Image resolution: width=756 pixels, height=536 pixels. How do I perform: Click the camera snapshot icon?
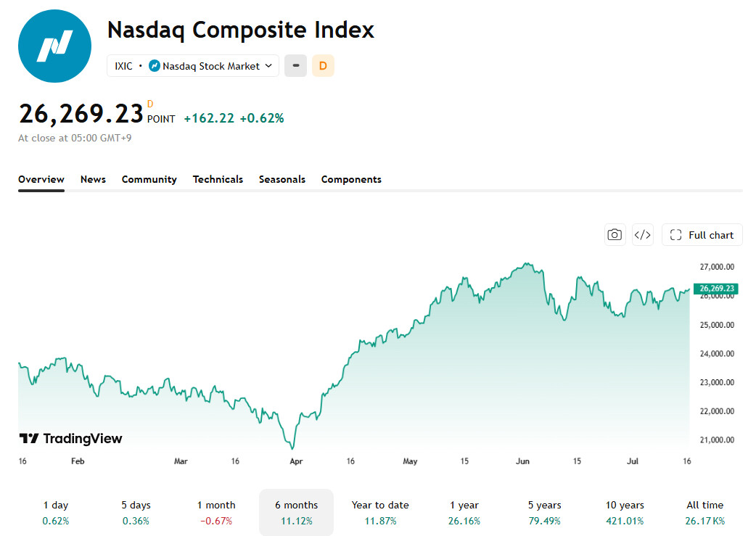click(x=615, y=235)
